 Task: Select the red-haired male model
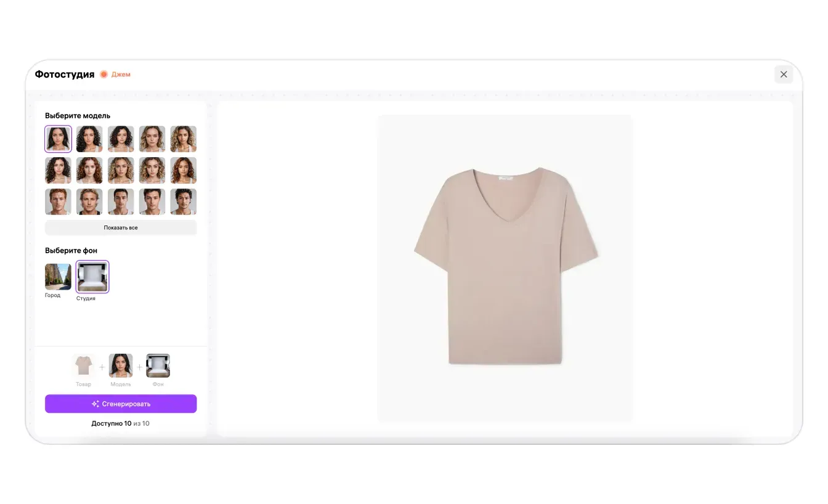[58, 202]
